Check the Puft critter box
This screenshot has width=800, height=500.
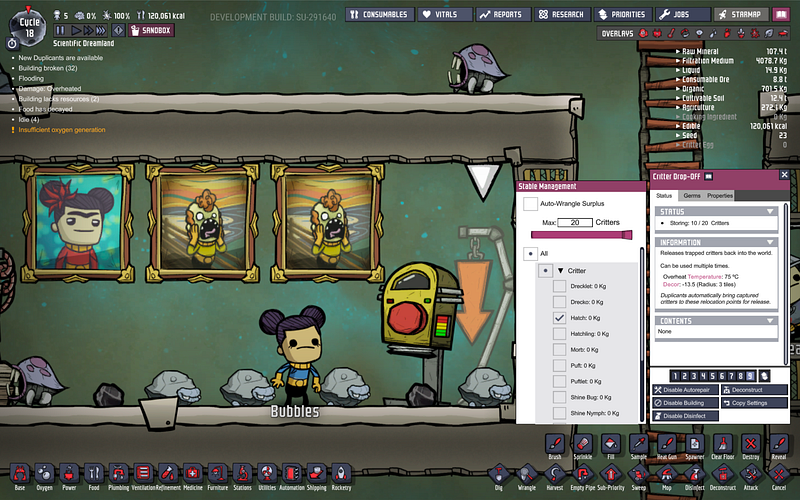[559, 365]
